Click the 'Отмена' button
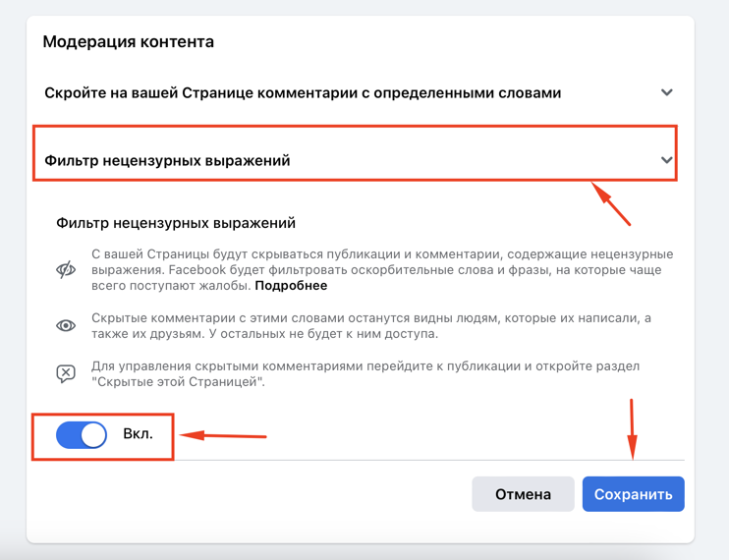The height and width of the screenshot is (560, 729). pos(523,494)
